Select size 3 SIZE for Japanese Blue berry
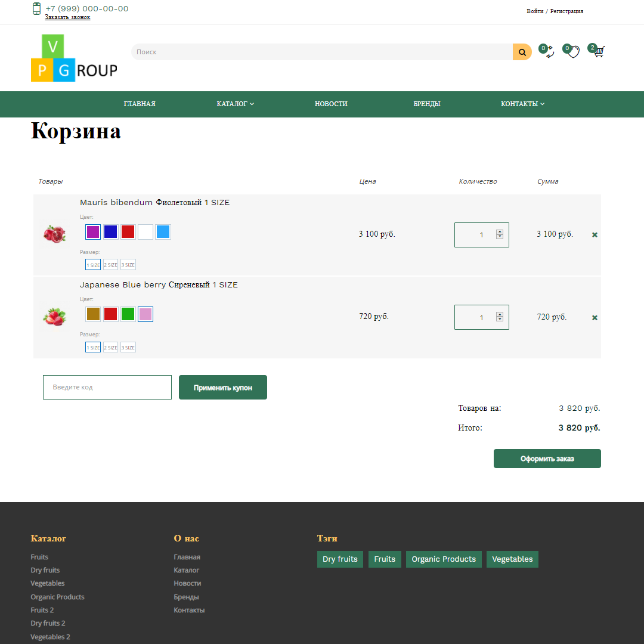This screenshot has width=644, height=644. (x=128, y=347)
